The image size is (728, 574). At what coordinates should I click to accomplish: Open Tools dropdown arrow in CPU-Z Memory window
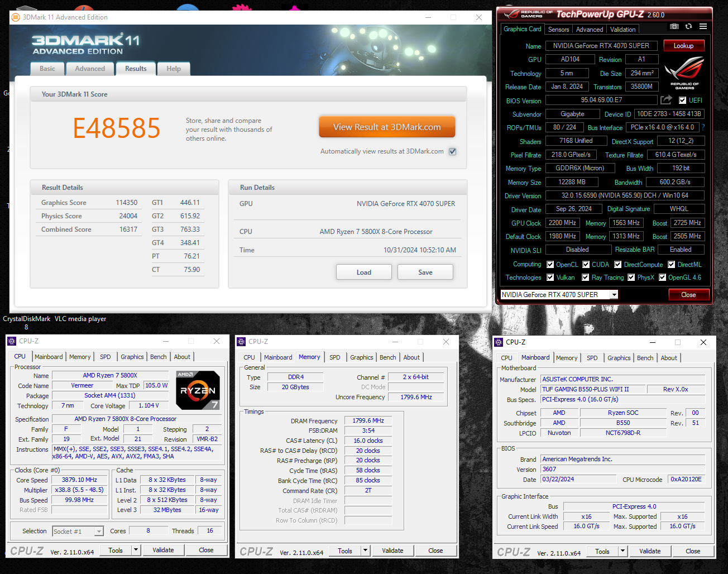tap(365, 551)
